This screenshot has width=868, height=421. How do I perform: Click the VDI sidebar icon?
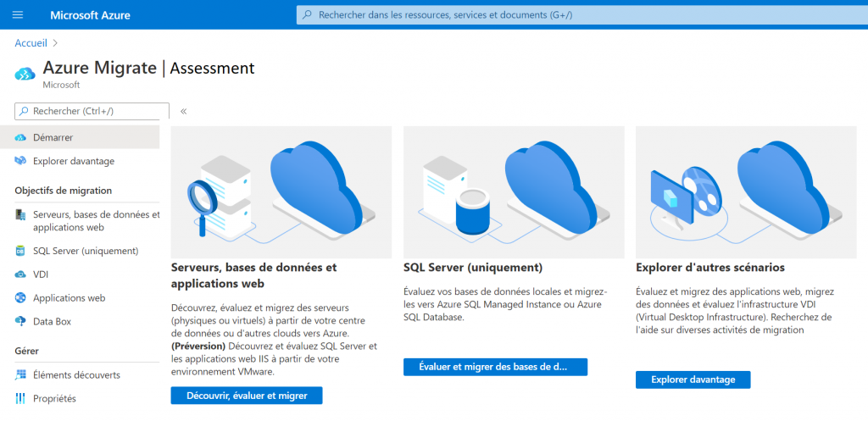pos(20,274)
